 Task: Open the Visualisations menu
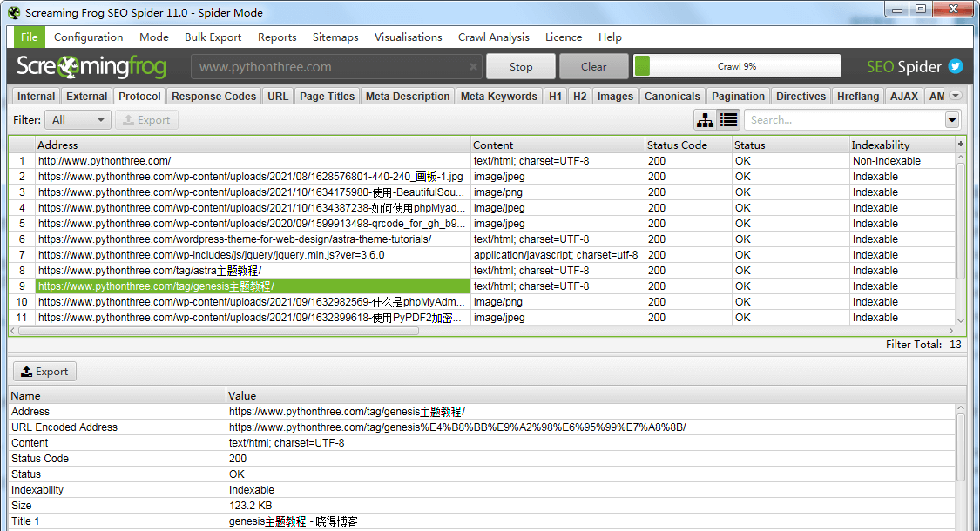click(409, 37)
